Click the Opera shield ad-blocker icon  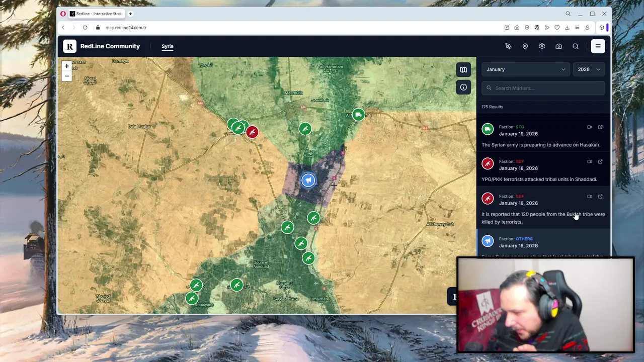point(527,28)
